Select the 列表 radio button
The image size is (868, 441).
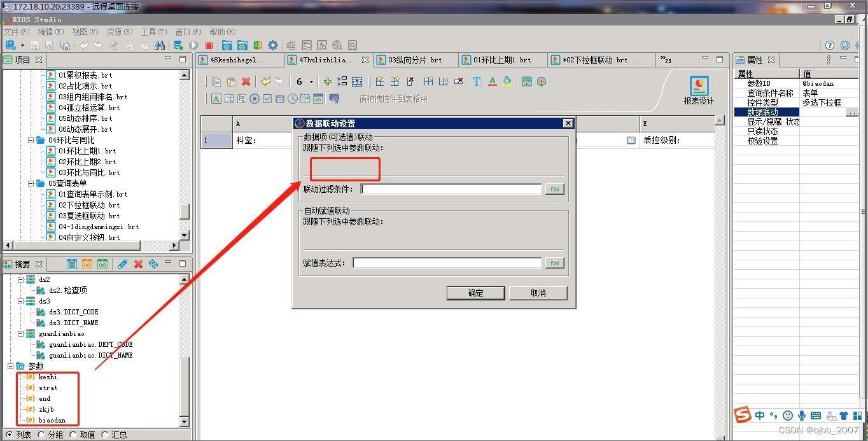9,435
